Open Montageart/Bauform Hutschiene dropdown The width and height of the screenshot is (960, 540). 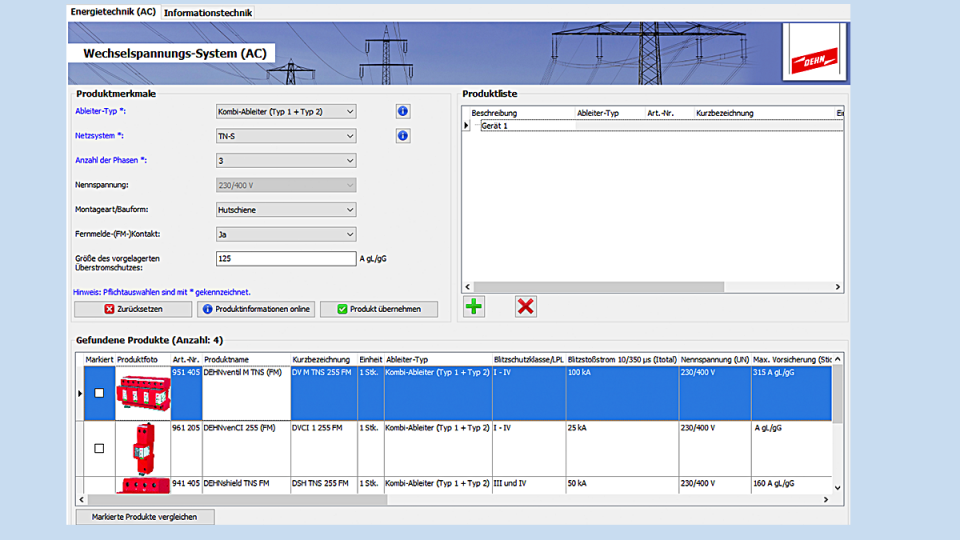286,209
